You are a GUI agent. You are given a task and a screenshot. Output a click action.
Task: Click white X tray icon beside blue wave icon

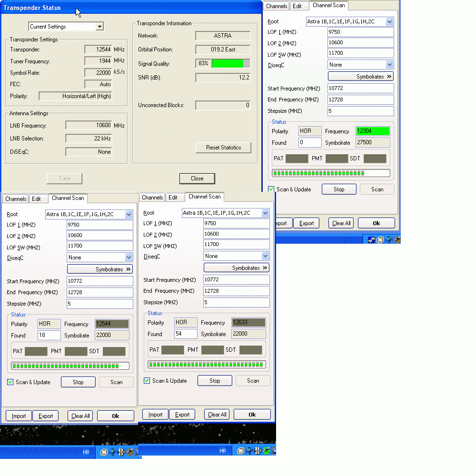[380, 240]
